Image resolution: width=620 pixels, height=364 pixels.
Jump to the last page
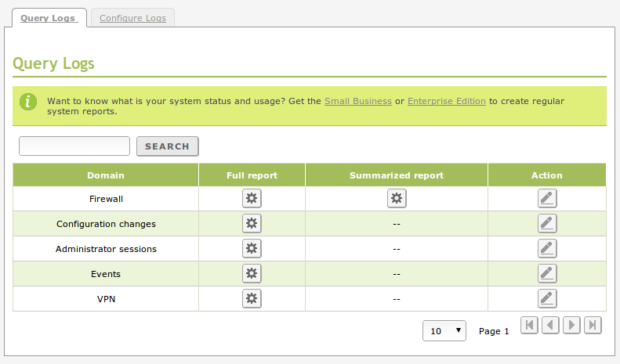pos(593,325)
